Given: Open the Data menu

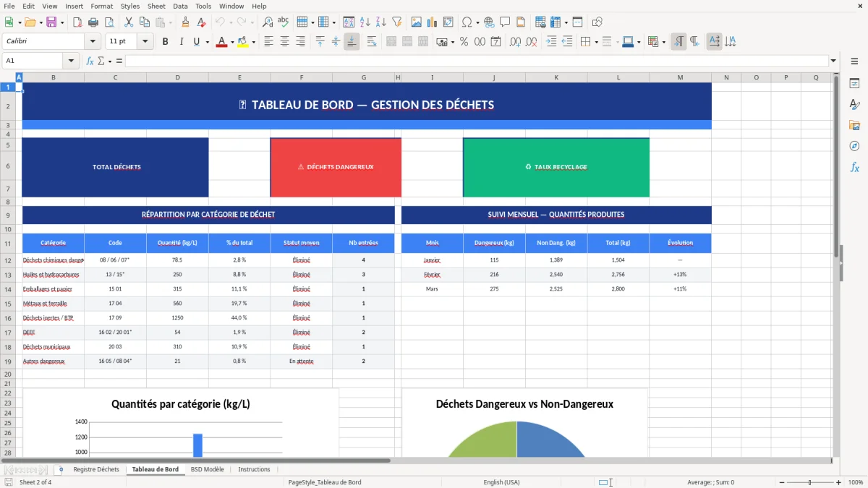Looking at the screenshot, I should [179, 6].
